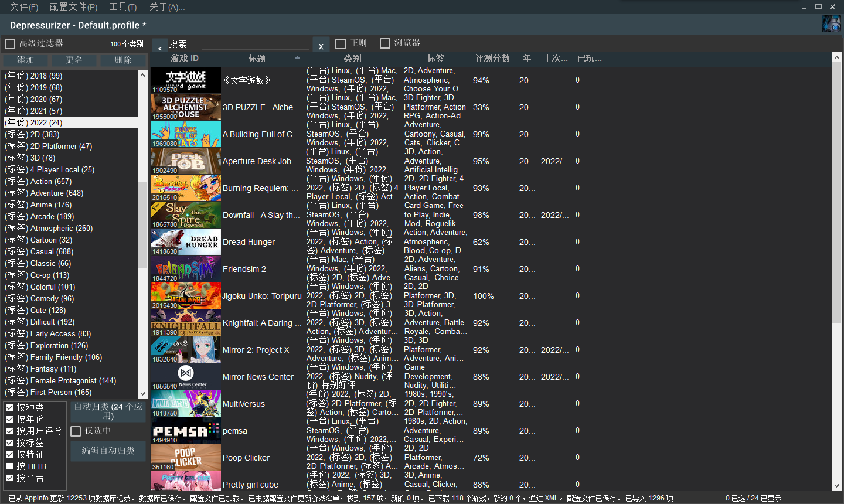Sort by the 游戏 ID column header

[185, 59]
